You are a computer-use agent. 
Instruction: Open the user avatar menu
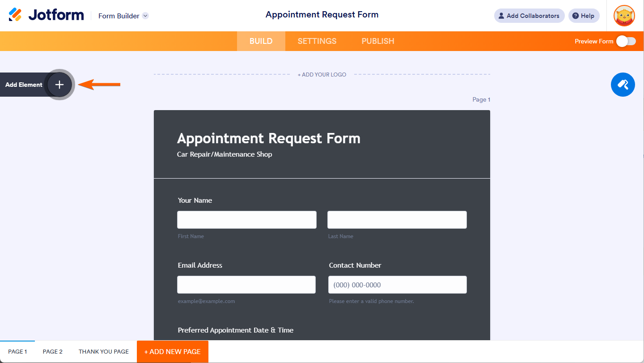[624, 16]
